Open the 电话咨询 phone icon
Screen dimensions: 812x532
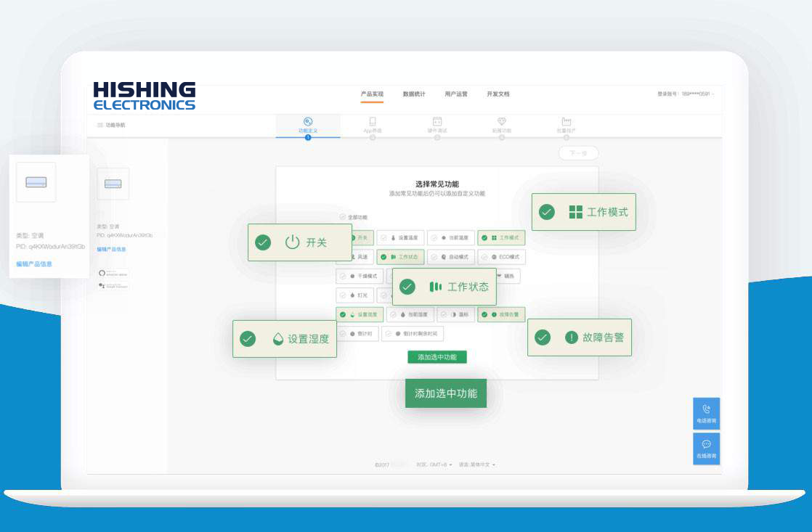[x=706, y=410]
